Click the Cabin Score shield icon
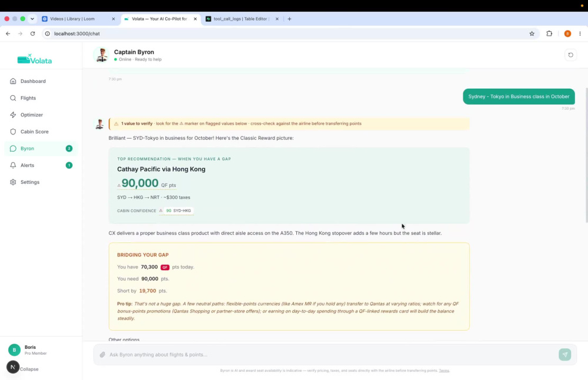Screen dimensions: 588x380 (x=13, y=132)
